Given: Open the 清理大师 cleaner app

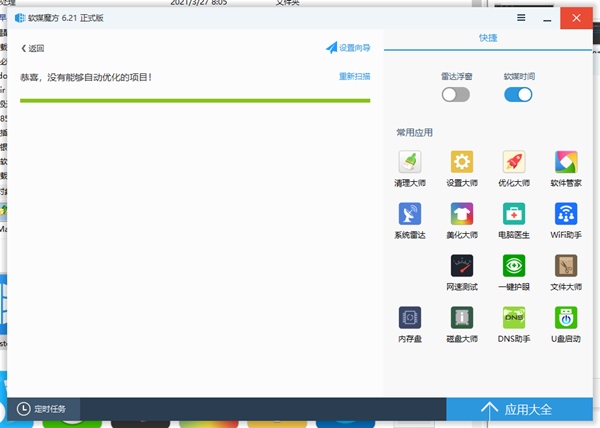Looking at the screenshot, I should (409, 162).
